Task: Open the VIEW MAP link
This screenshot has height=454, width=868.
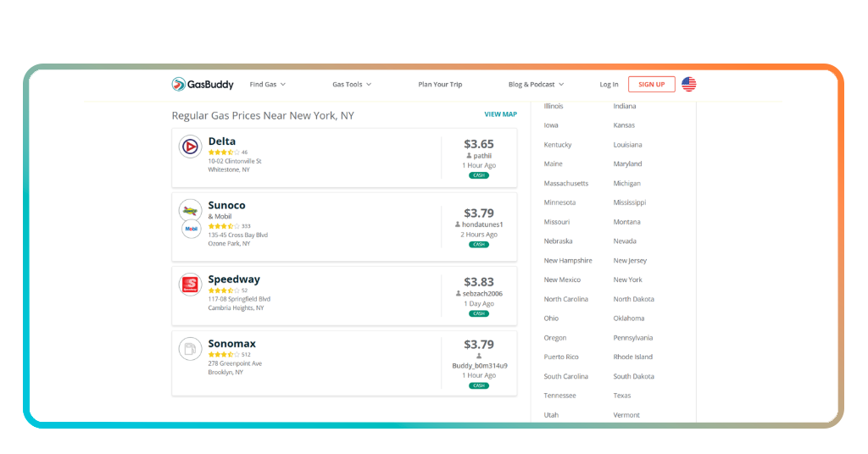Action: (500, 114)
